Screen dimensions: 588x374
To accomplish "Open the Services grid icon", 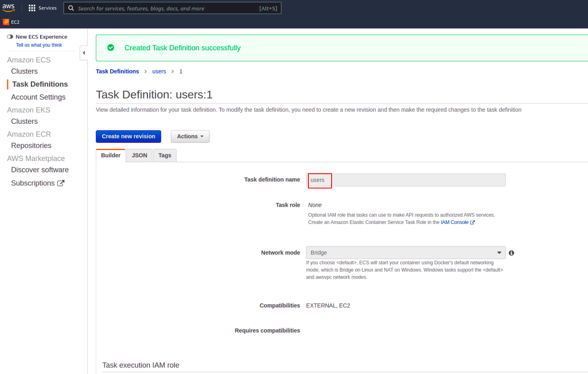I will pyautogui.click(x=31, y=7).
